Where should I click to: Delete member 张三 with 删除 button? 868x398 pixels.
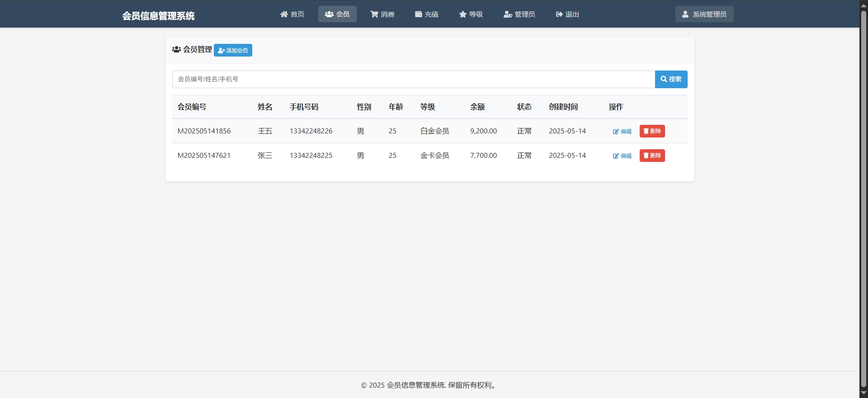(652, 156)
